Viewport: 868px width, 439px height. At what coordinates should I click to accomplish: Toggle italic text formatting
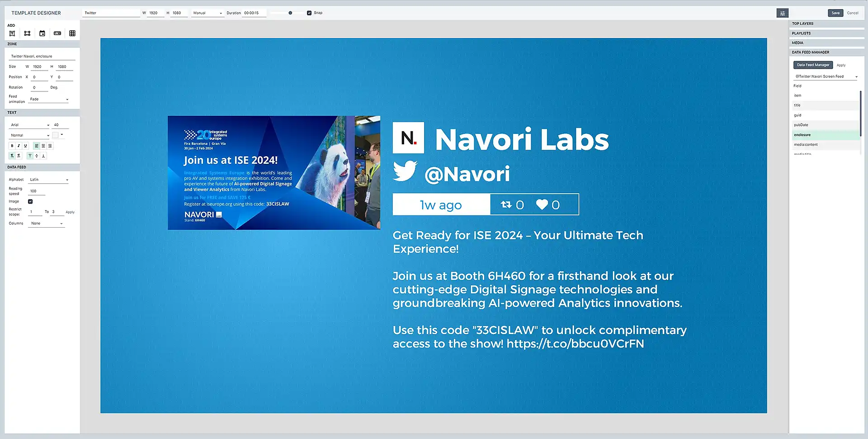[x=19, y=146]
